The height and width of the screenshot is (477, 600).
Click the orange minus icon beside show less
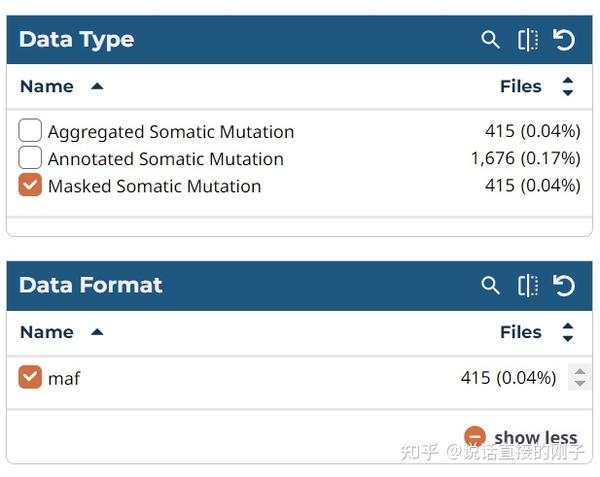(475, 437)
